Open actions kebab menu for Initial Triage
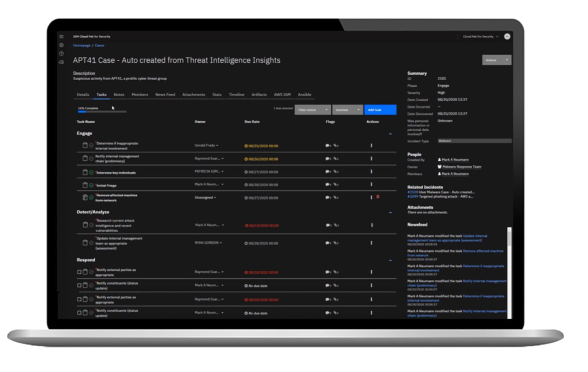 [x=372, y=185]
